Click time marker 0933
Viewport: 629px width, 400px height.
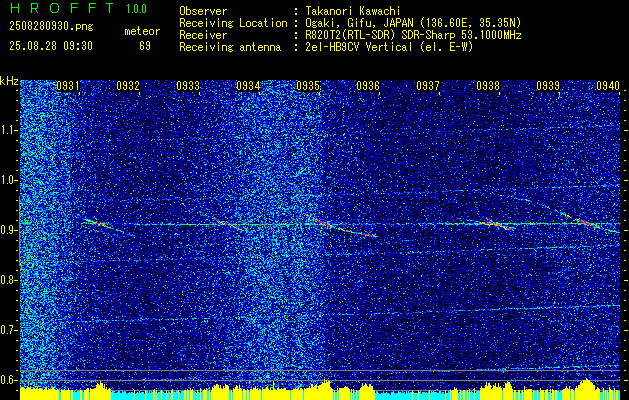point(188,85)
